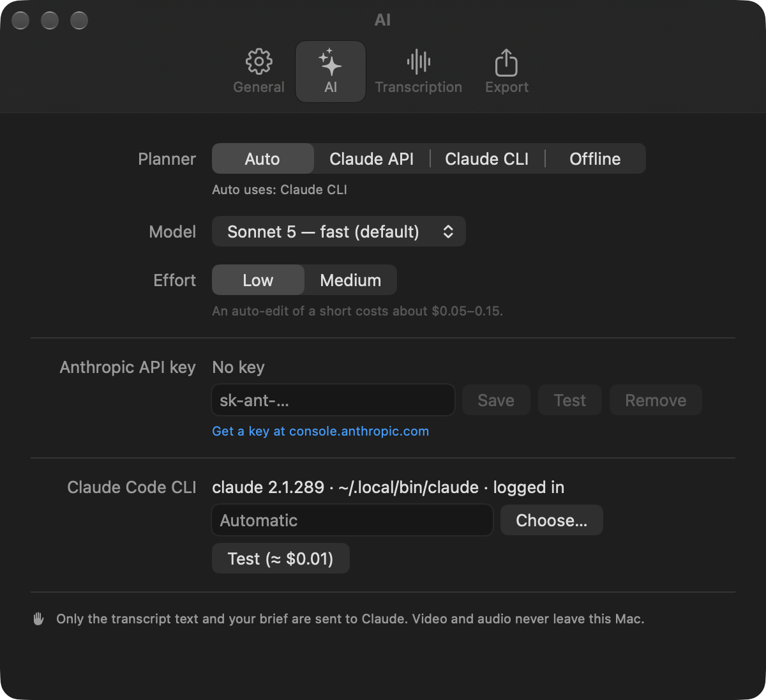Test the Anthropic API key button
Screen dimensions: 766x700
coord(570,400)
